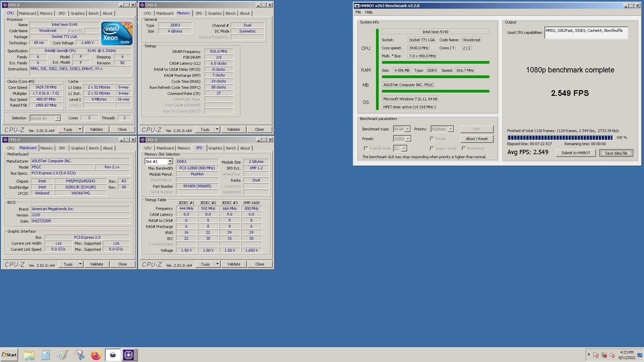This screenshot has height=362, width=644.
Task: Open Preset 1080p dropdown
Action: pyautogui.click(x=402, y=139)
